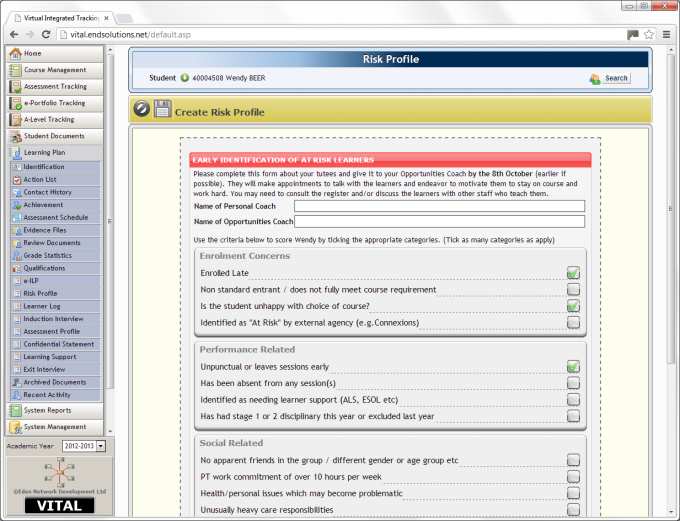Open Course Management section
This screenshot has width=680, height=521.
click(x=55, y=70)
